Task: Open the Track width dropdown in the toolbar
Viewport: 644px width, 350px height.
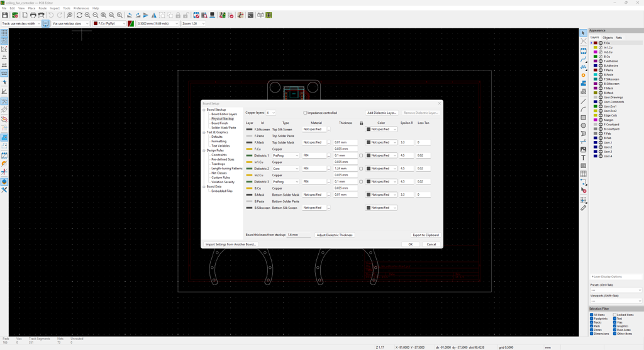Action: 21,23
